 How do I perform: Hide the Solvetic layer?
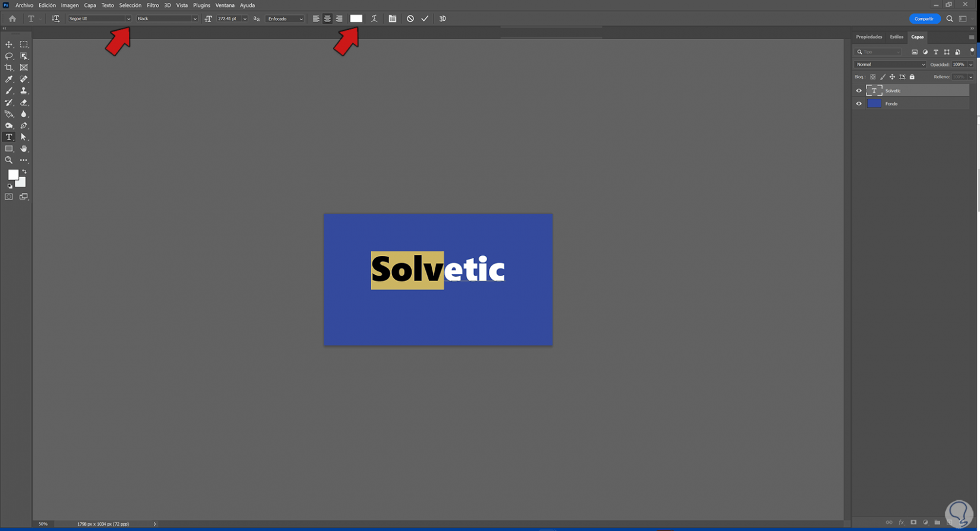pyautogui.click(x=859, y=91)
